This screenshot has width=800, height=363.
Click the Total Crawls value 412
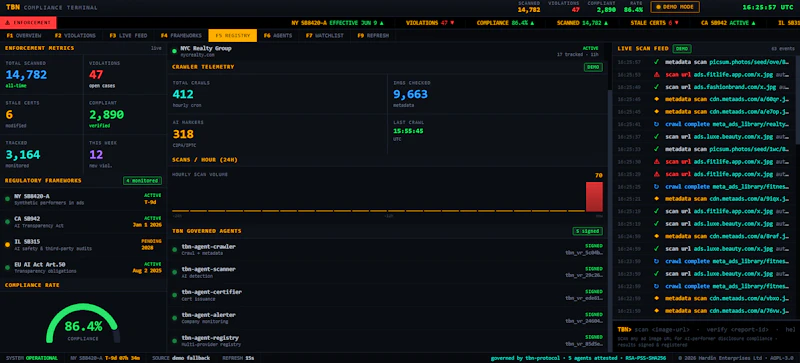click(x=183, y=94)
